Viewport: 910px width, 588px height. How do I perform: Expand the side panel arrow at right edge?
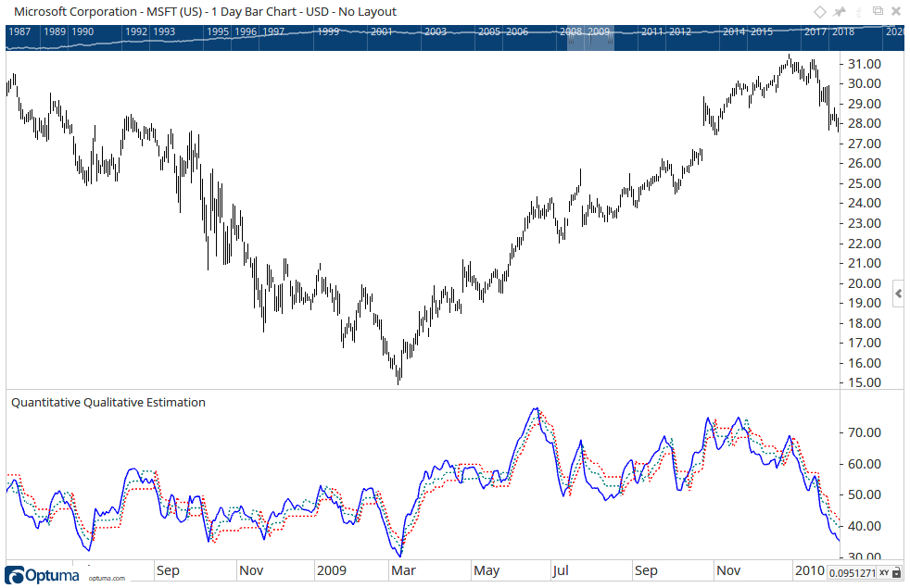click(x=898, y=294)
